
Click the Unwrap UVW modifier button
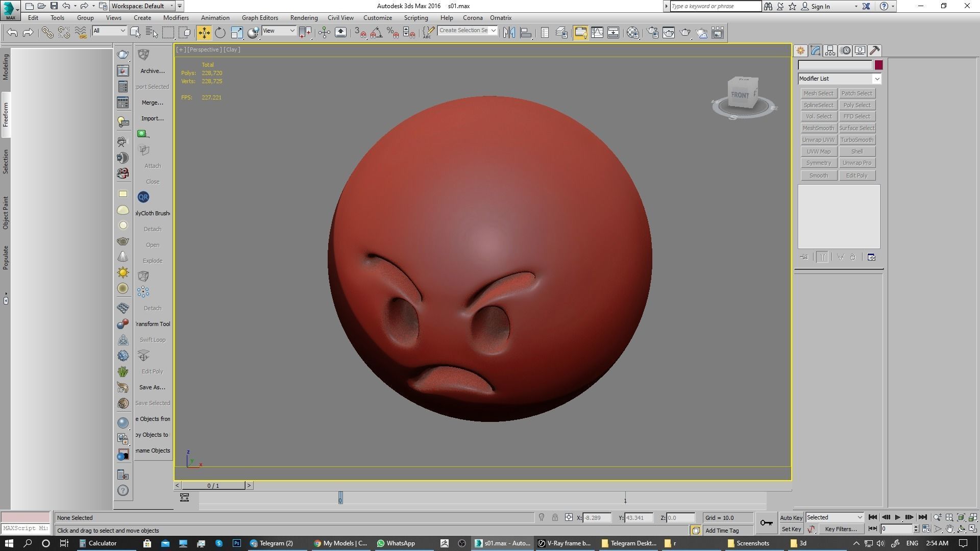818,140
